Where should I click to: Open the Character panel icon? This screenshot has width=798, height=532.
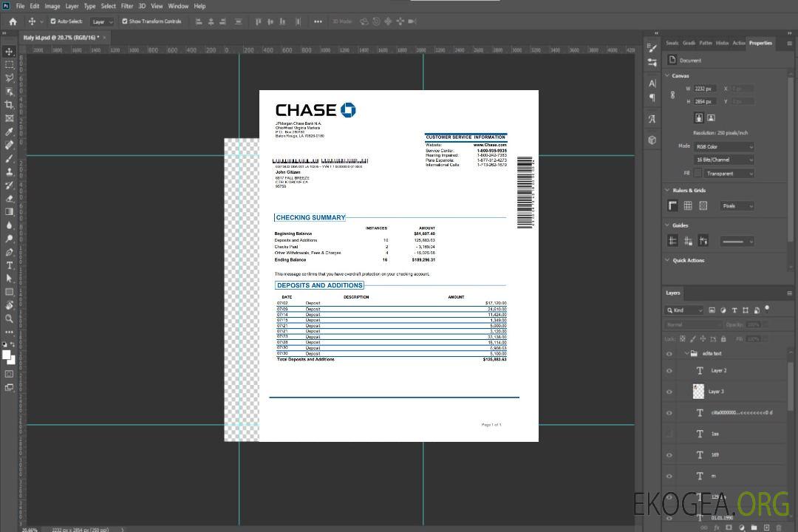pos(652,83)
